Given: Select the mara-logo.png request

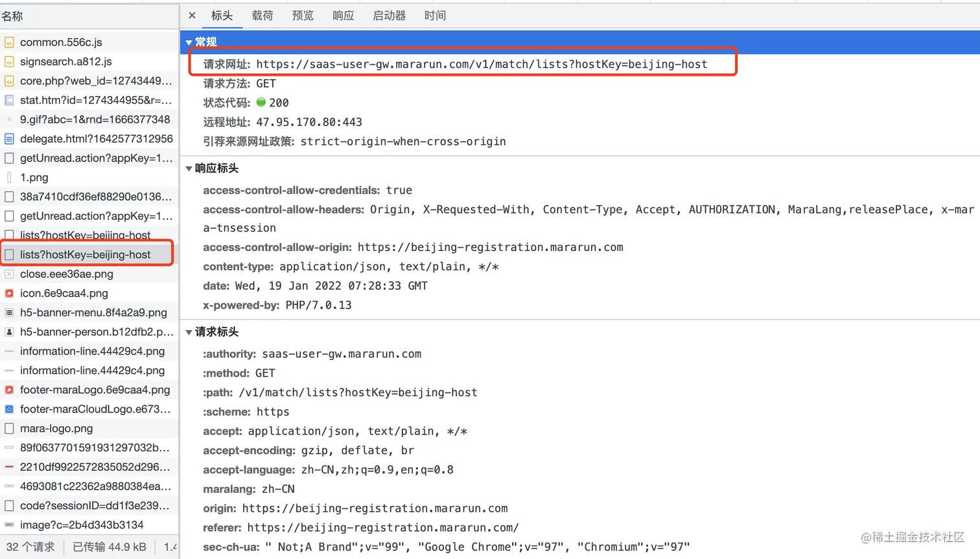Looking at the screenshot, I should [89, 429].
